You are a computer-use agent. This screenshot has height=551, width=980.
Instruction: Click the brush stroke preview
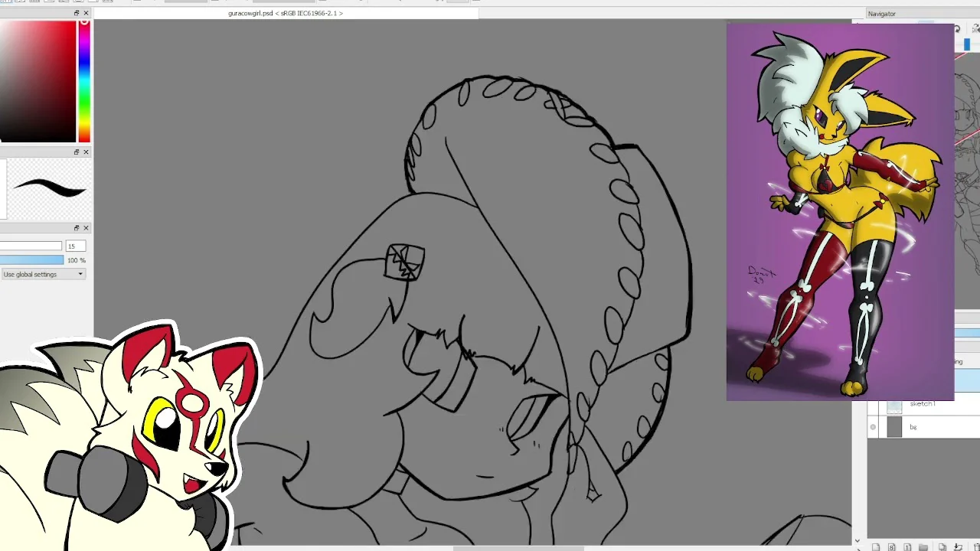coord(49,188)
